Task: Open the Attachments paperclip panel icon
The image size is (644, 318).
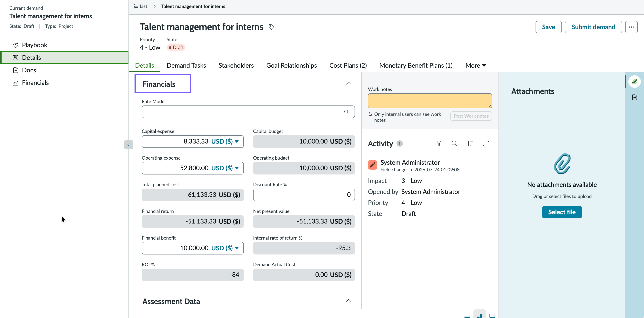Action: pyautogui.click(x=634, y=82)
